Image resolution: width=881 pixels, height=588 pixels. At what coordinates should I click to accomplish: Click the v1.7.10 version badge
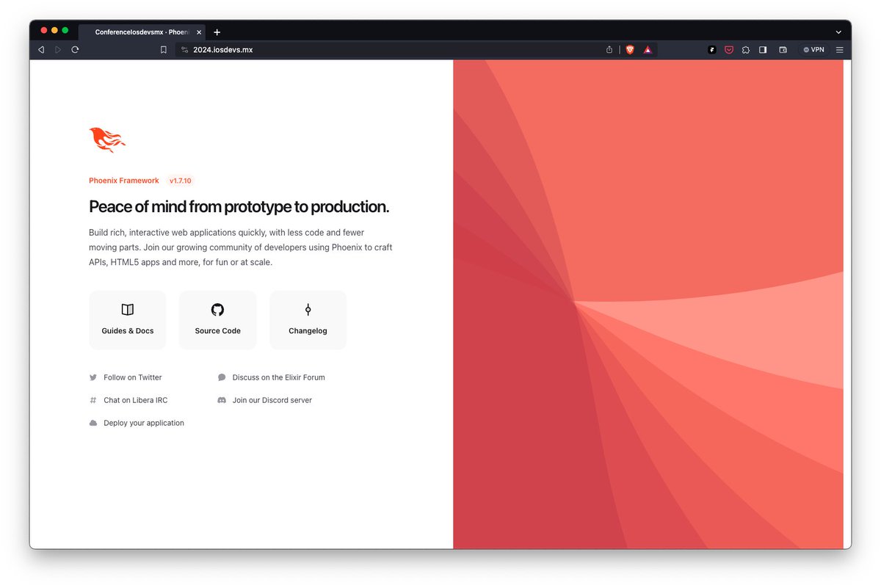tap(180, 181)
